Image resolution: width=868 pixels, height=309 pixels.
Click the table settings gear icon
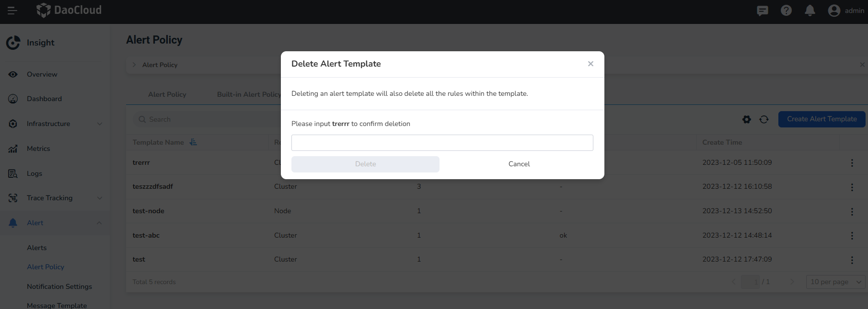pyautogui.click(x=747, y=119)
